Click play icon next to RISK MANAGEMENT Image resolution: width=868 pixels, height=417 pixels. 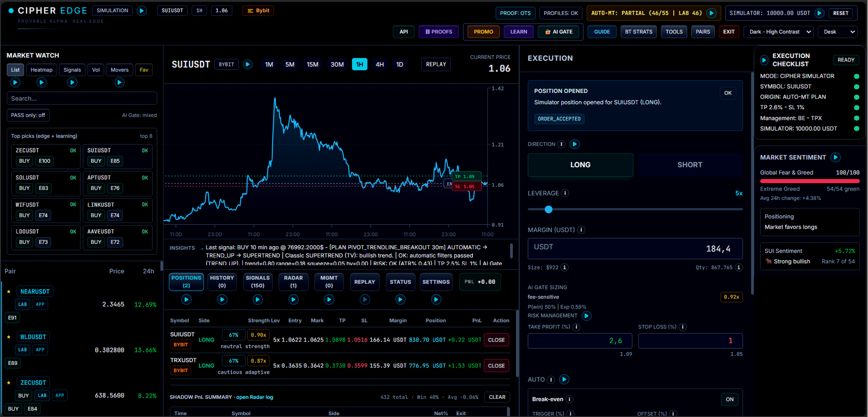coord(586,316)
